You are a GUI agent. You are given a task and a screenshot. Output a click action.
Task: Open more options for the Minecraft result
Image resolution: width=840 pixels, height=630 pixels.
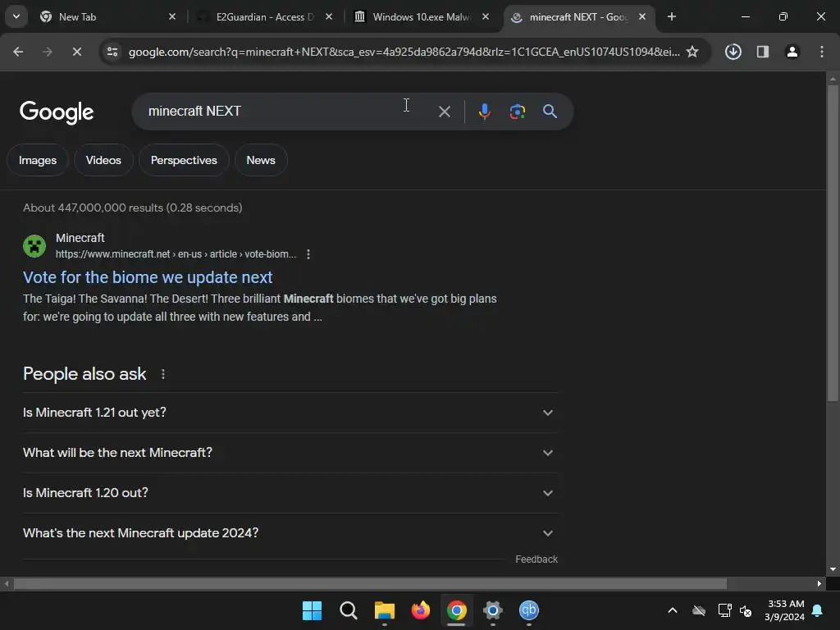[x=308, y=254]
